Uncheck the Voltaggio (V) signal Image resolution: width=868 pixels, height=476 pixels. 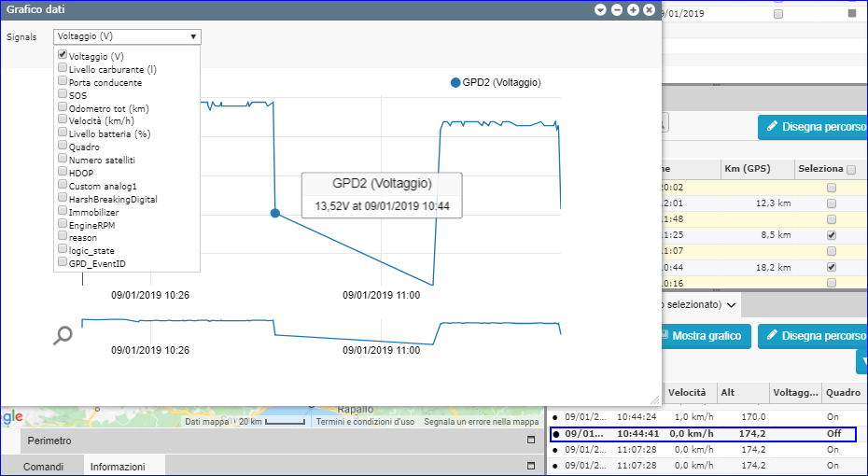tap(63, 56)
